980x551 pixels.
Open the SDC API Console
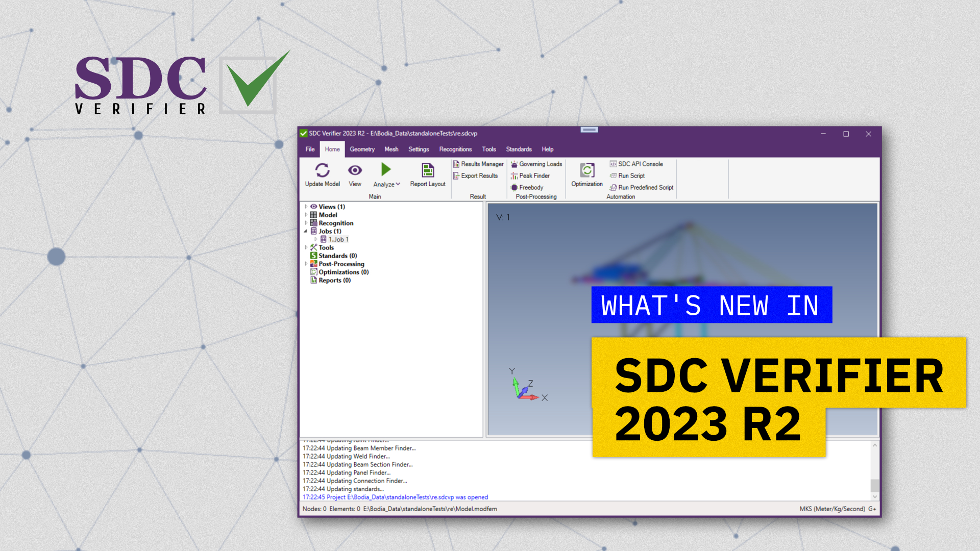[636, 164]
